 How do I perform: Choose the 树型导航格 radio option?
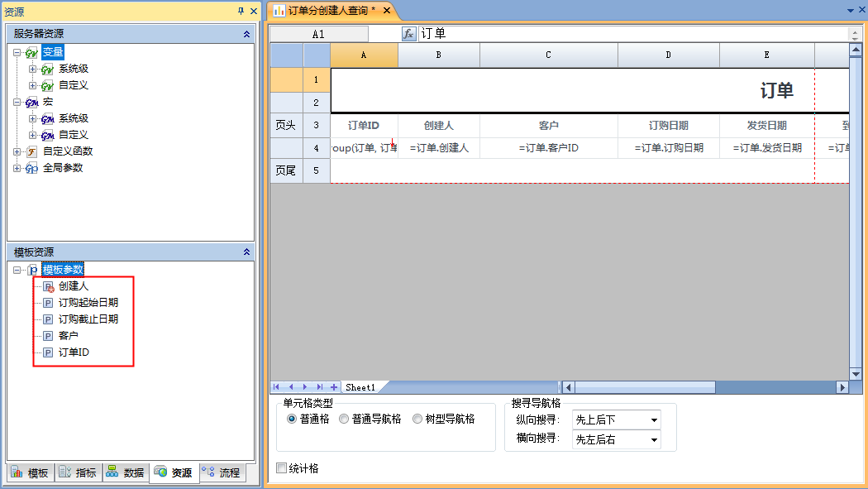tap(417, 419)
